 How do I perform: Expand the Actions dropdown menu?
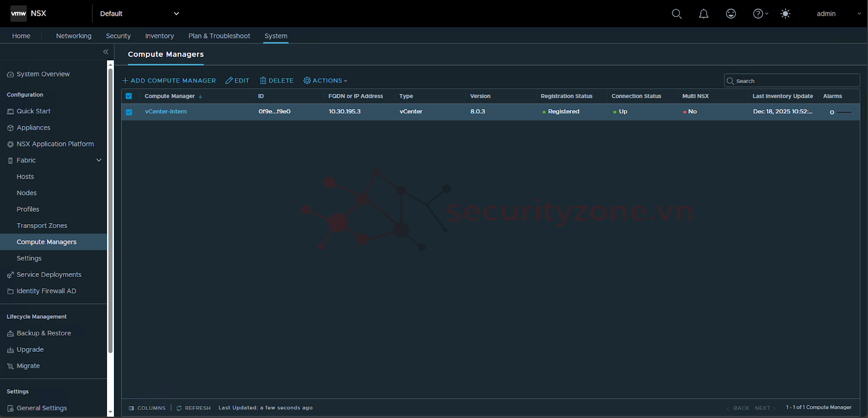(325, 80)
